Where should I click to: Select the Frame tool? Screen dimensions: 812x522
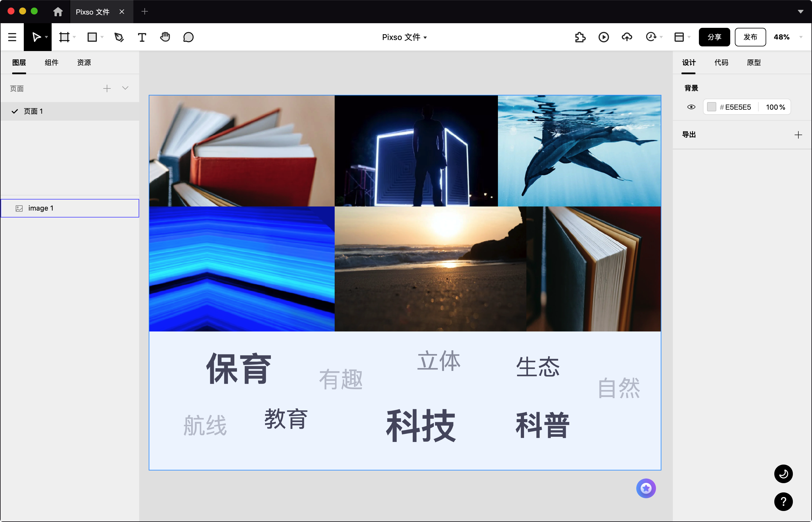pyautogui.click(x=64, y=37)
